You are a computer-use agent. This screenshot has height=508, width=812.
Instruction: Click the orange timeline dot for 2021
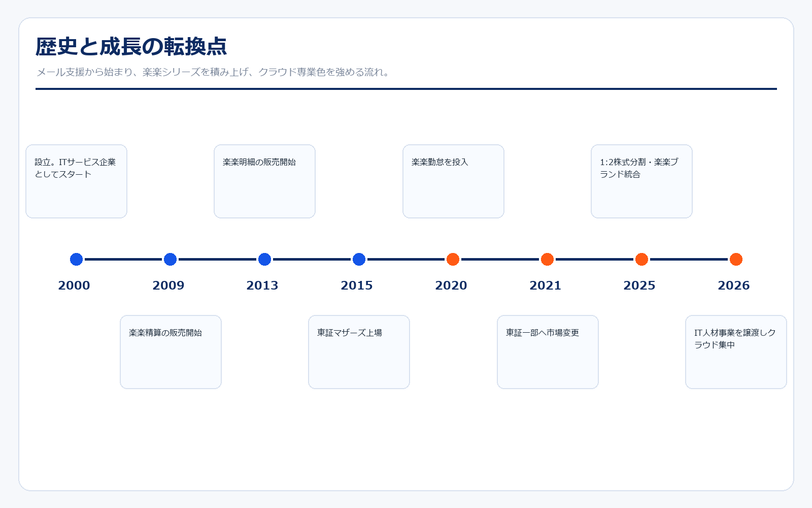click(547, 259)
